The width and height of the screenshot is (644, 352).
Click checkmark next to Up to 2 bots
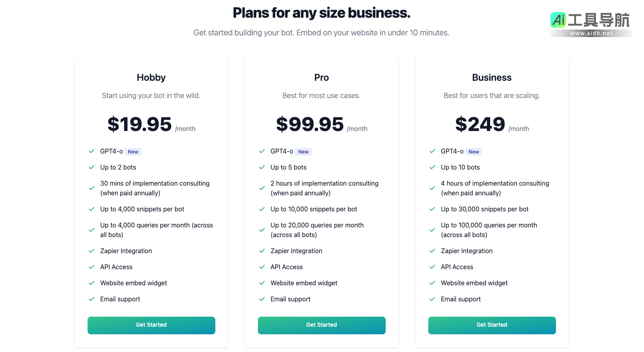(92, 167)
